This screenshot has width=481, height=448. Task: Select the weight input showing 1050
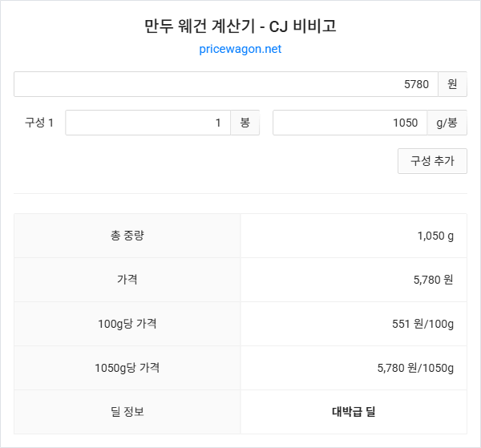pos(350,123)
